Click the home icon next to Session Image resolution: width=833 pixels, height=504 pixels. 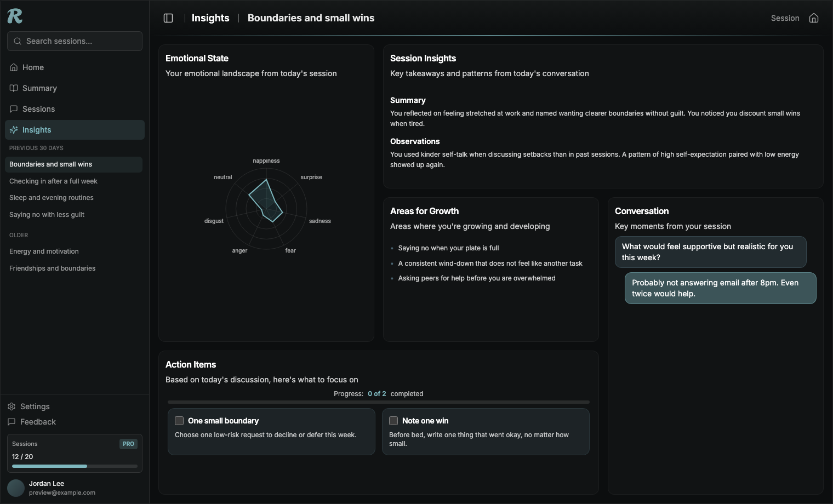tap(814, 18)
